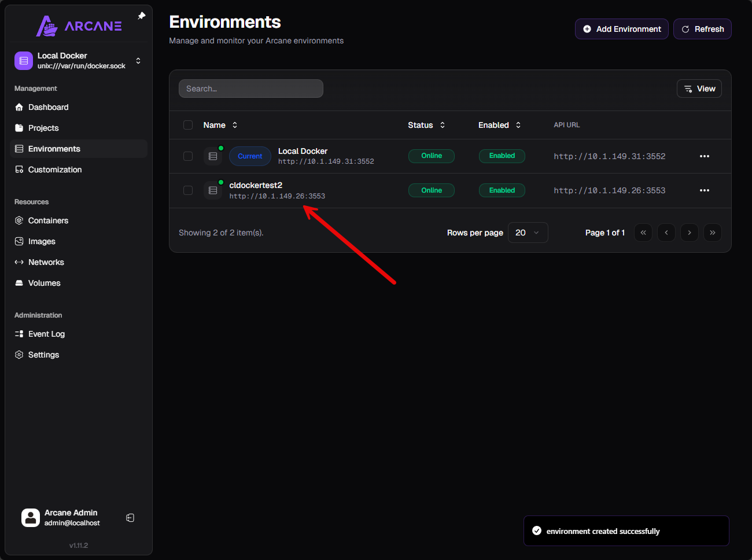The image size is (752, 560).
Task: Click the Arcane logo icon
Action: (47, 26)
